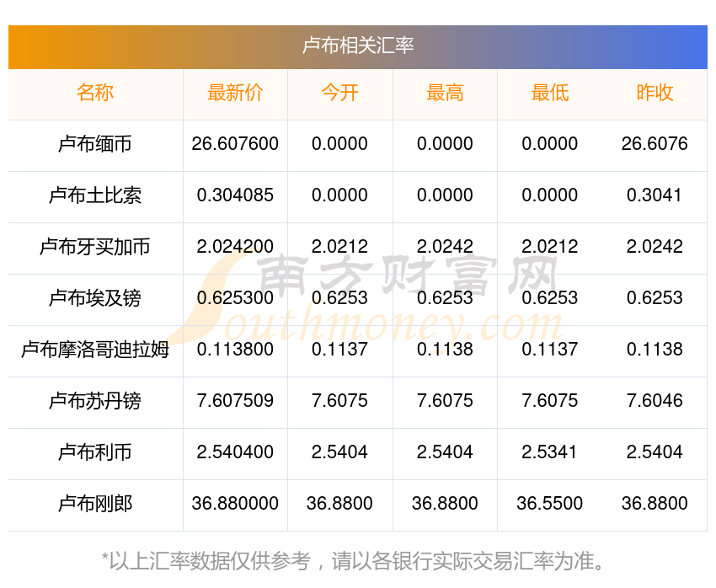716x588 pixels.
Task: Click 最高 value 0.6253 for 卢布埃及镑
Action: (x=445, y=298)
